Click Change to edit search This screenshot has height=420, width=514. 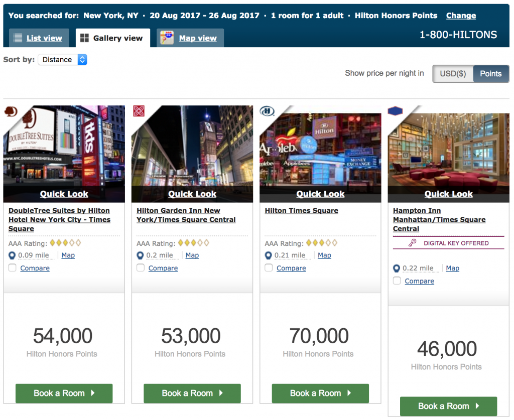pos(461,16)
